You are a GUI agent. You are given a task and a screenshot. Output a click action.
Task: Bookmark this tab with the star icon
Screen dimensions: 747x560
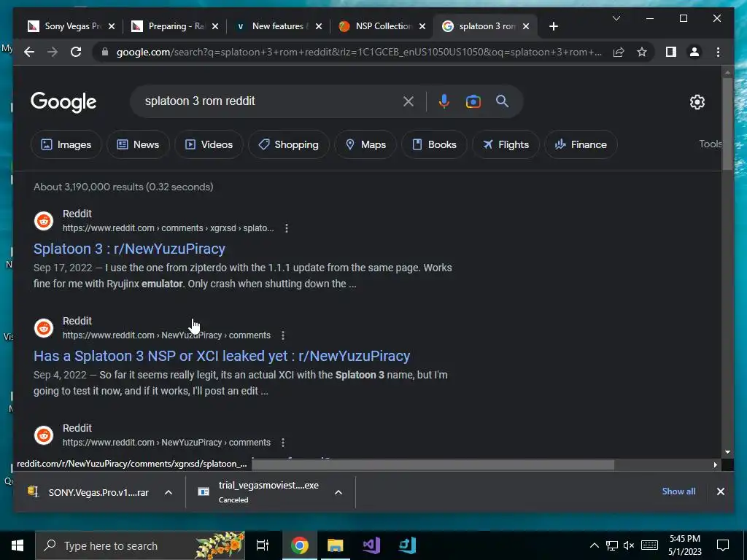tap(642, 52)
